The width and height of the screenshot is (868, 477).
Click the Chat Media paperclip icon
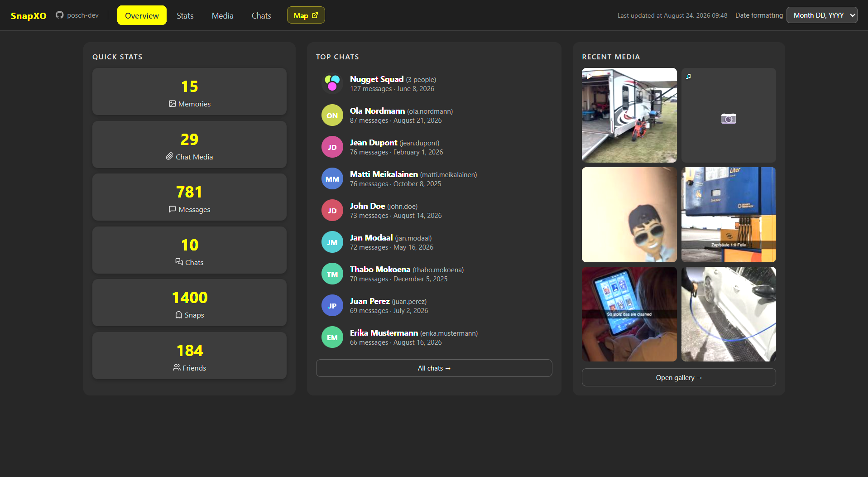(169, 156)
